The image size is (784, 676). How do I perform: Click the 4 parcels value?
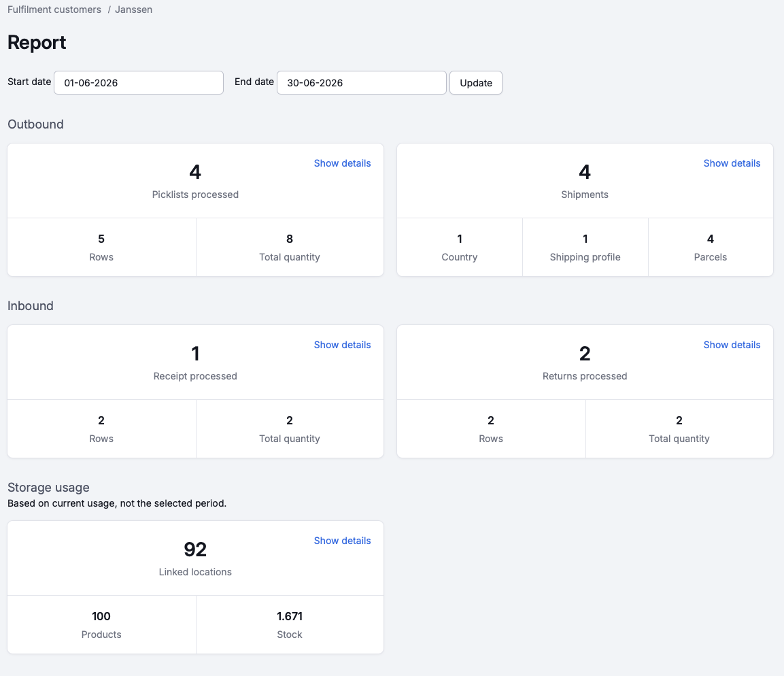click(711, 239)
